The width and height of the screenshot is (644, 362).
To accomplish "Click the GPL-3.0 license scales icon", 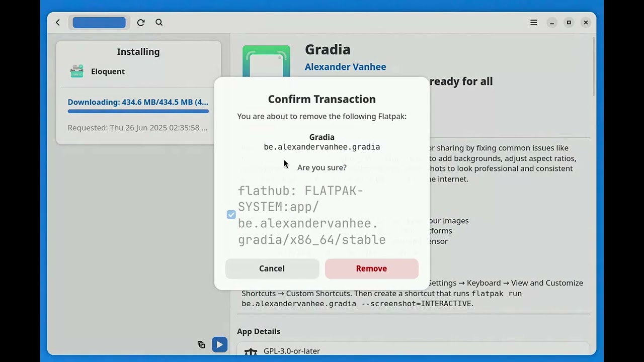I will [x=251, y=351].
